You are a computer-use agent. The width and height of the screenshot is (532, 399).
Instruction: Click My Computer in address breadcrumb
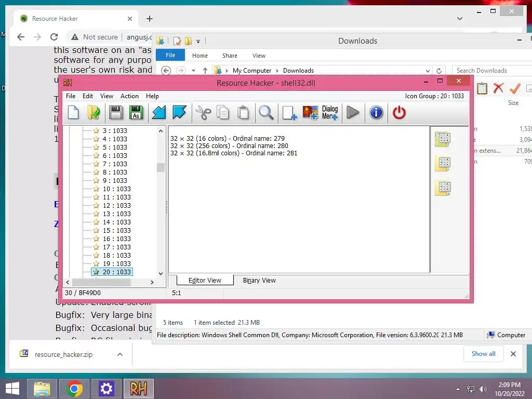[252, 71]
